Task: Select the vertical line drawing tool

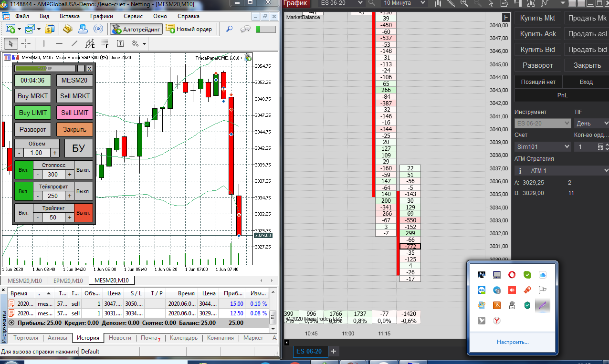Action: point(43,43)
